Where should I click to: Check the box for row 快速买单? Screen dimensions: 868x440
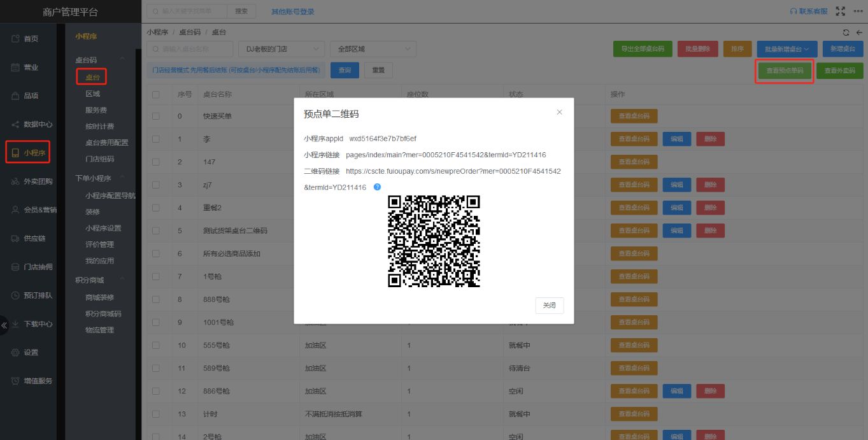pos(156,116)
